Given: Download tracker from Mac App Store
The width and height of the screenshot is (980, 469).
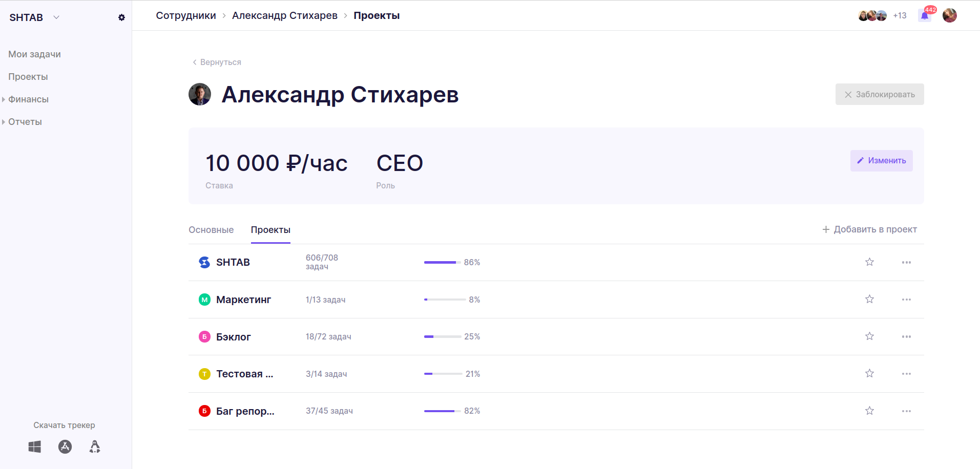Looking at the screenshot, I should click(65, 447).
